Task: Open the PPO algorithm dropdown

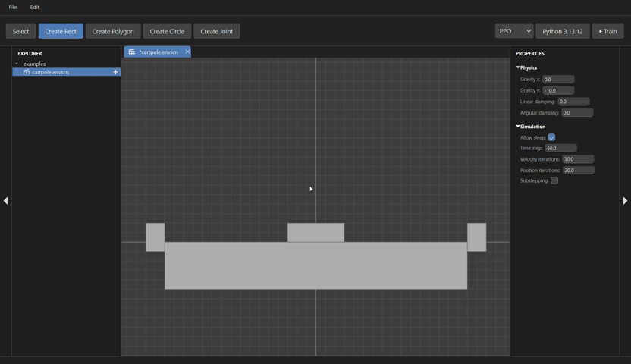Action: [x=514, y=31]
